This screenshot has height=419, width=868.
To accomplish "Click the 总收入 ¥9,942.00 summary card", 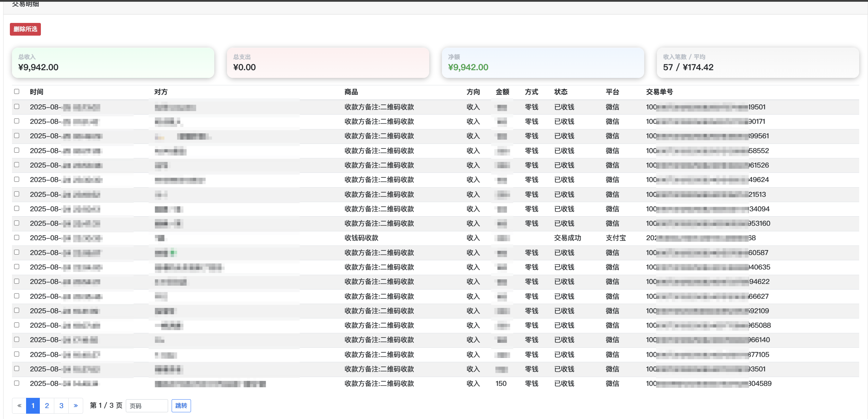I will [x=113, y=63].
